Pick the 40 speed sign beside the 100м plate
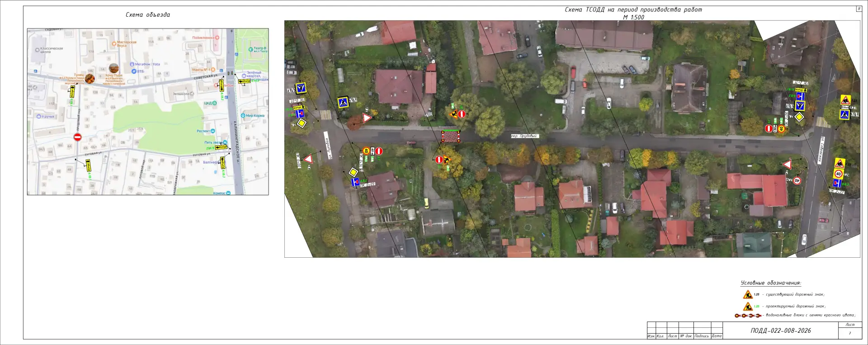This screenshot has width=868, height=345. [781, 129]
